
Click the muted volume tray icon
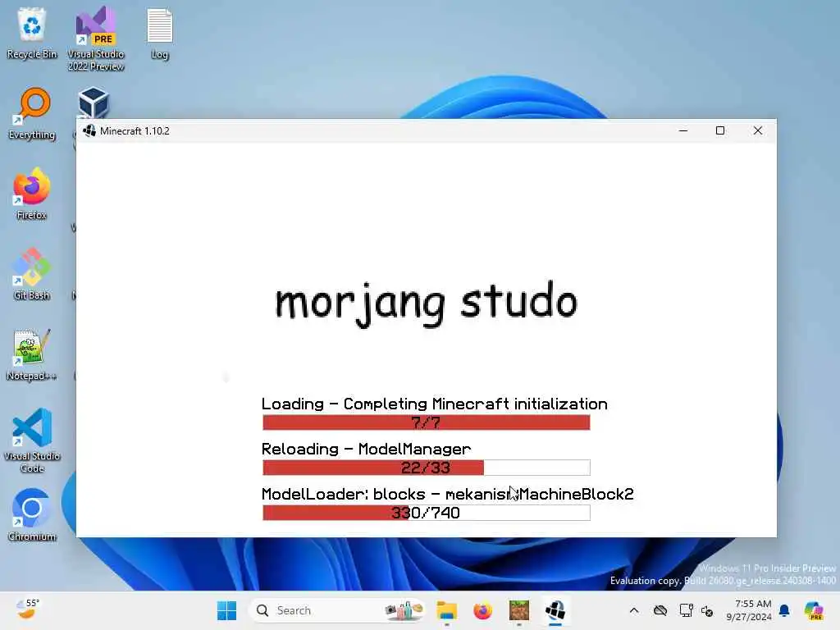pos(707,610)
